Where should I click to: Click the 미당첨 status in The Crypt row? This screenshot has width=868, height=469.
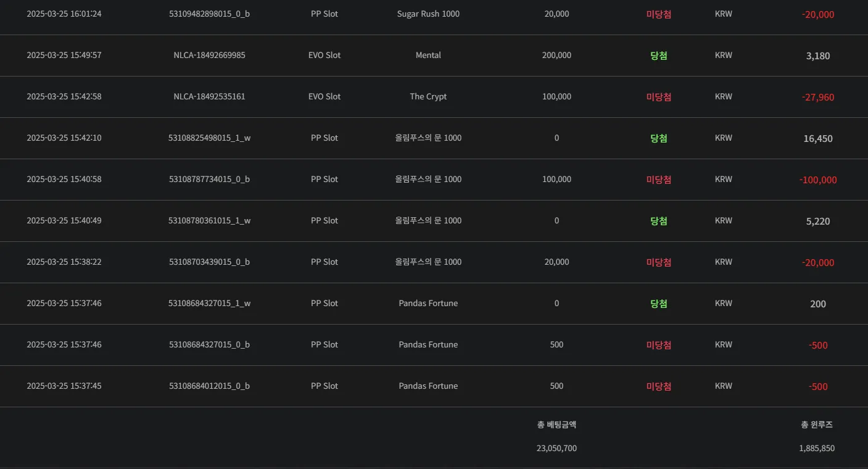[659, 97]
